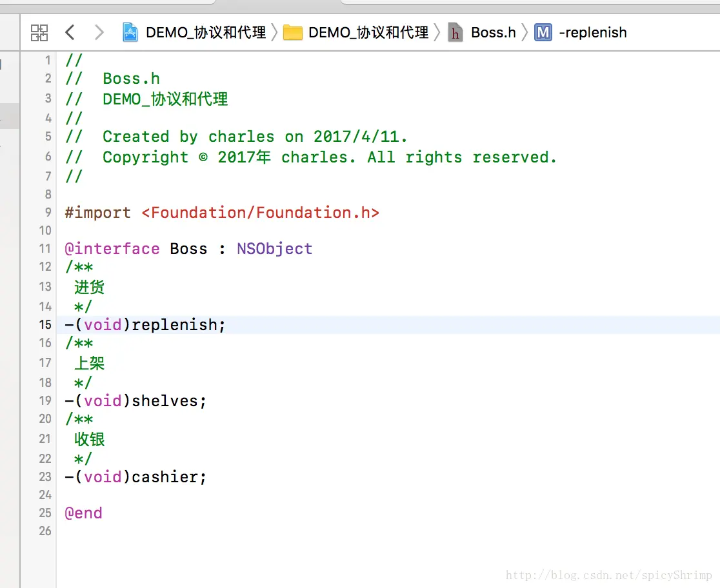Click the Xcode project file icon
The width and height of the screenshot is (720, 588).
coord(130,33)
